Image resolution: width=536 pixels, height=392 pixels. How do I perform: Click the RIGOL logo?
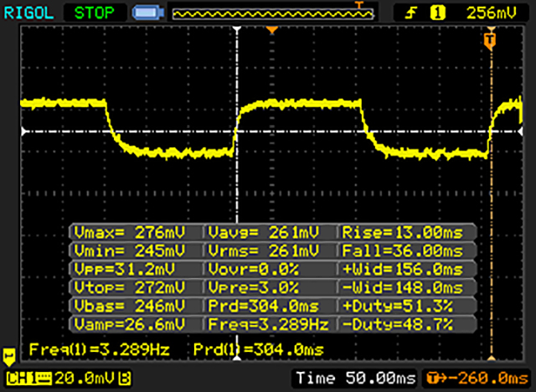[x=28, y=13]
